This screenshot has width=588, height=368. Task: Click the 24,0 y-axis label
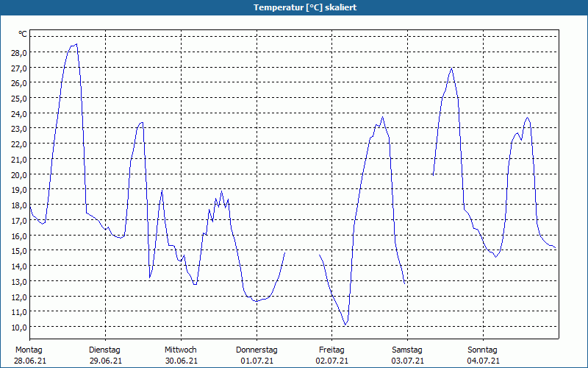(x=19, y=113)
